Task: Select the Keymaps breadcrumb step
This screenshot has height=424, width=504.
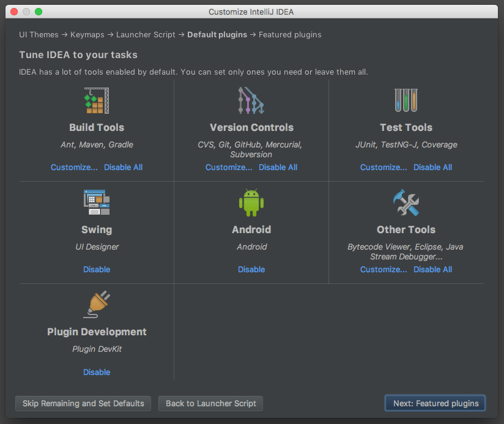Action: [87, 35]
